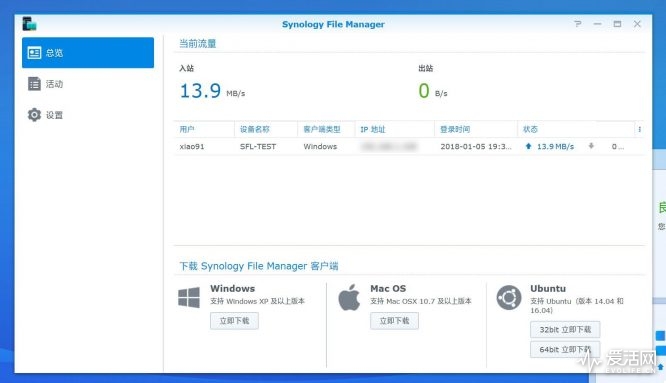Sort table by 客户端类型 column header
The width and height of the screenshot is (666, 383).
pos(326,129)
